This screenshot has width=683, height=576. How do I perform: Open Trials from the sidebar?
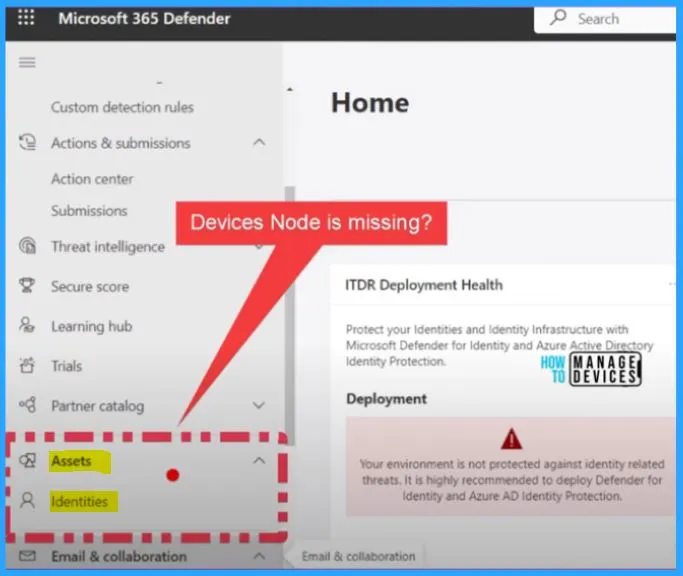pyautogui.click(x=67, y=366)
